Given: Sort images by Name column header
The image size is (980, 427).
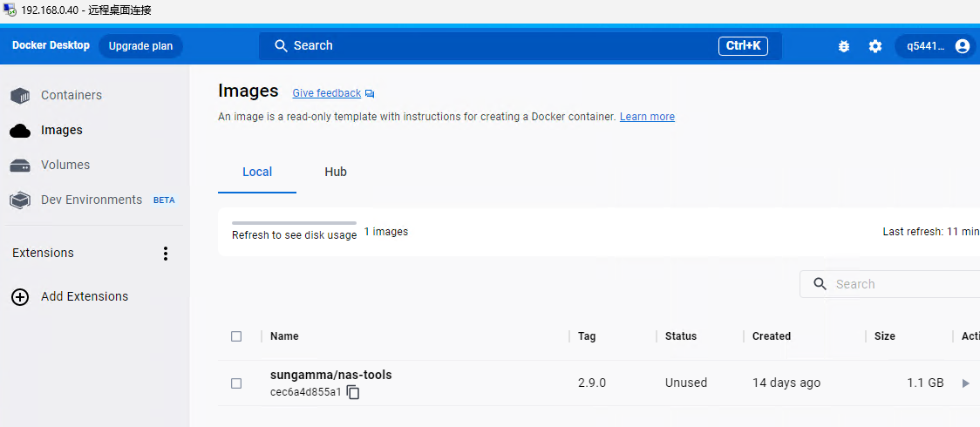Looking at the screenshot, I should pyautogui.click(x=284, y=336).
